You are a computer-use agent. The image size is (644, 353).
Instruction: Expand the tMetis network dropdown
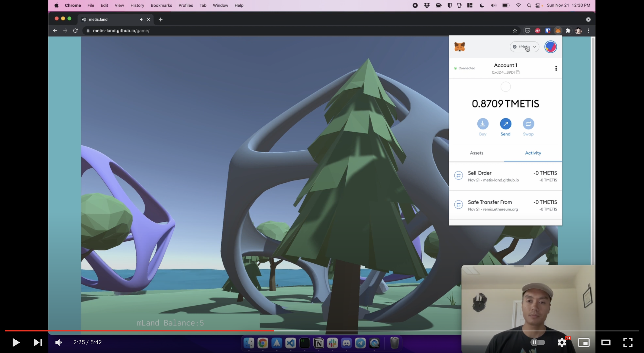[x=524, y=47]
